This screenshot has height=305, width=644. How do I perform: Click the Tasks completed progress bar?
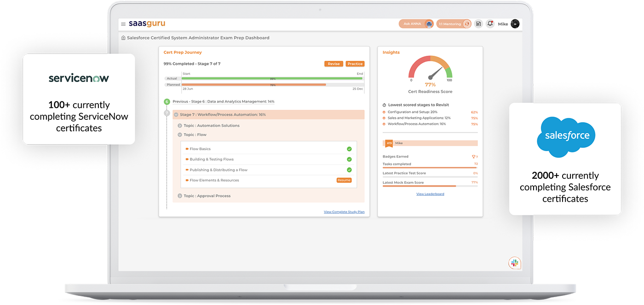[x=430, y=168]
